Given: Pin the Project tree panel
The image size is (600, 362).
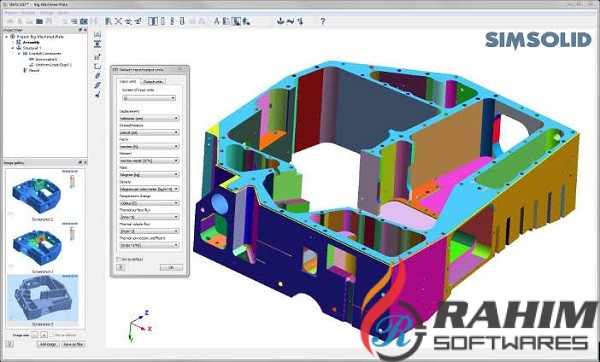Looking at the screenshot, I should pos(80,29).
